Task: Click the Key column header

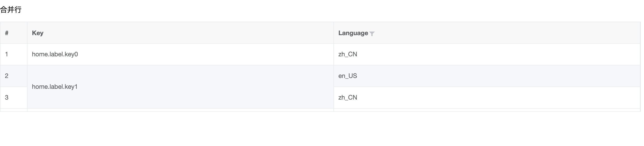Action: (38, 33)
